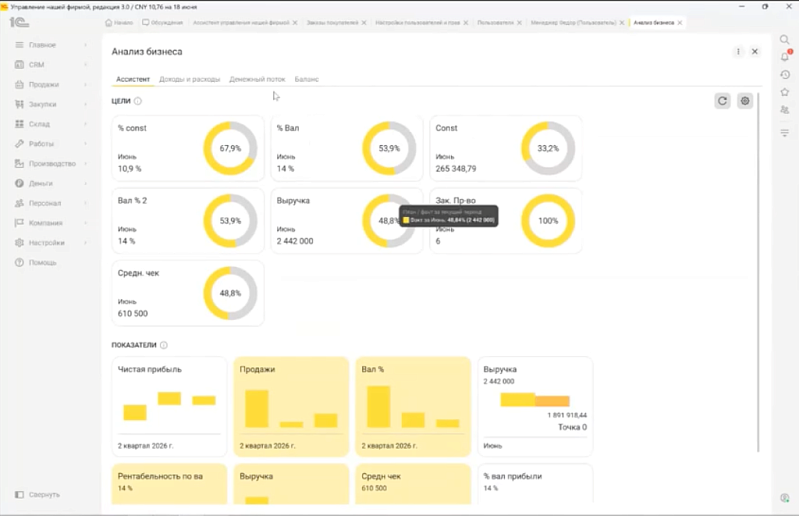Open the Средн. чек goal card
This screenshot has width=799, height=516.
point(188,293)
